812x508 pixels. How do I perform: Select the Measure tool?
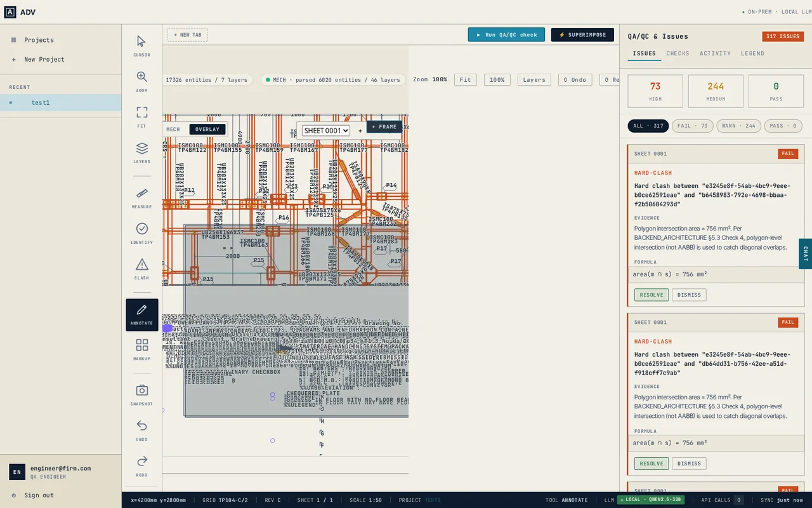point(141,197)
